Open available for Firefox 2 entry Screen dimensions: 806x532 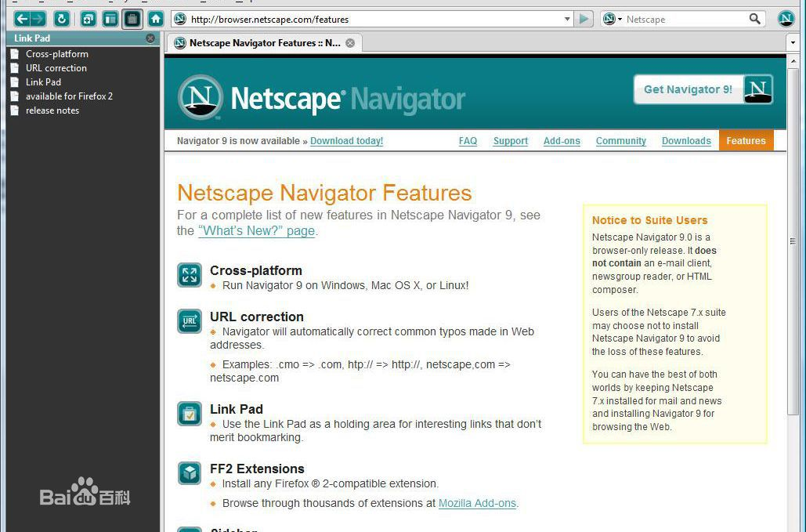click(x=69, y=96)
